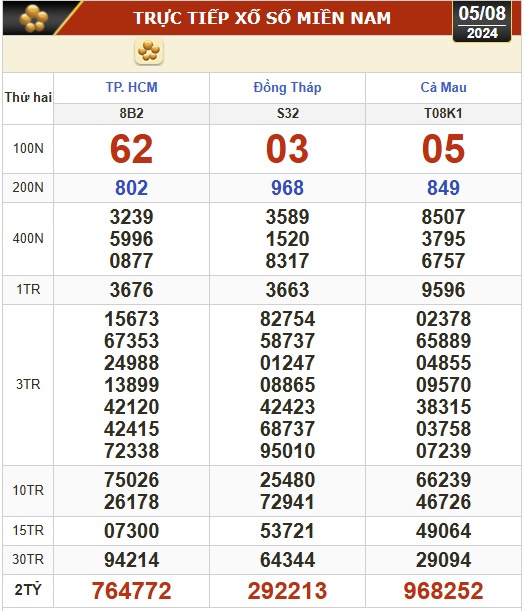Select the 3TR prize label
525x611 pixels.
click(28, 385)
